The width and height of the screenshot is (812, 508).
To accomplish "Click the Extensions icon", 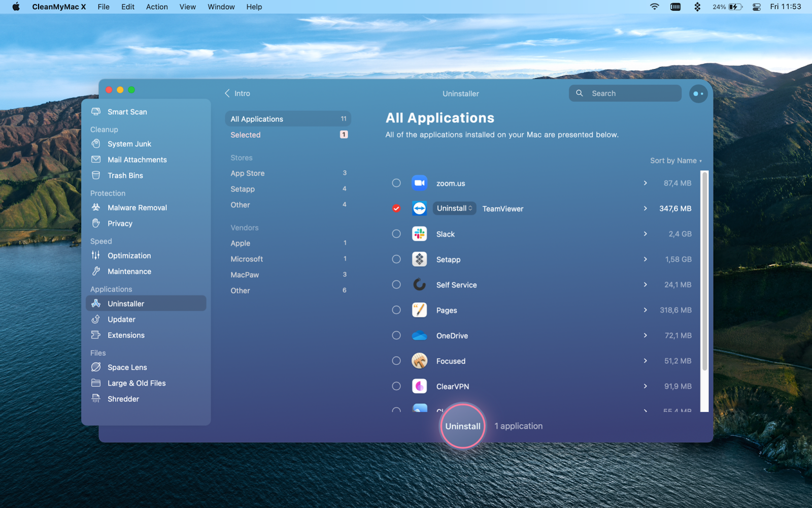I will click(96, 335).
